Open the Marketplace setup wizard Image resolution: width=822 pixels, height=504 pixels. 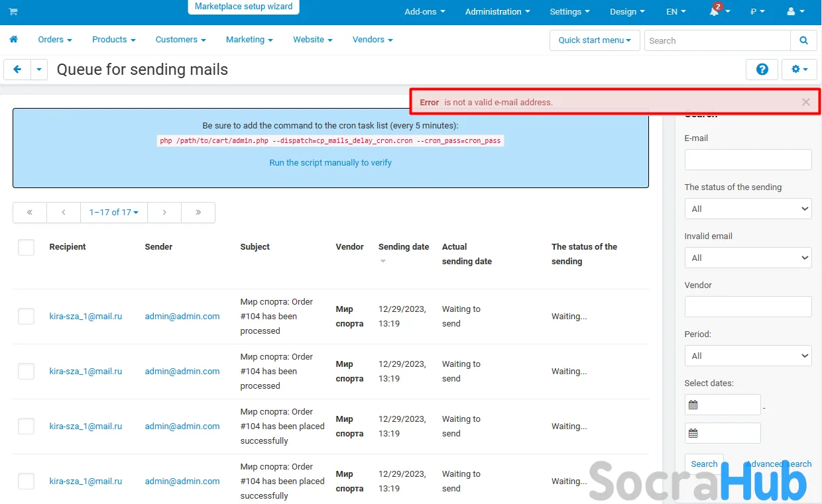243,7
